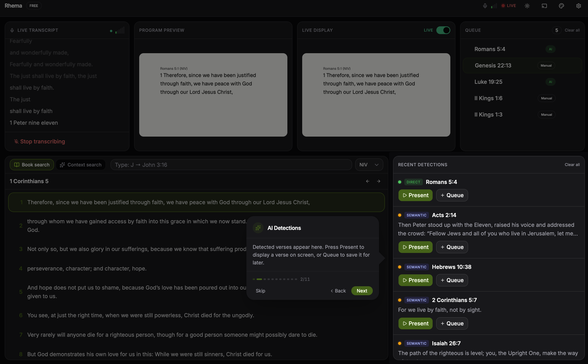Screen dimensions: 588x364
Task: Click SEMANTIC tag next to 2 Corinthians 5:7
Action: pyautogui.click(x=416, y=300)
